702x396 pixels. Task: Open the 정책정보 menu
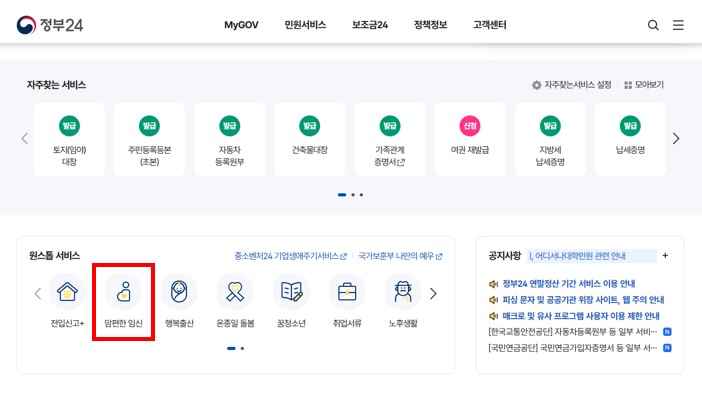point(430,25)
